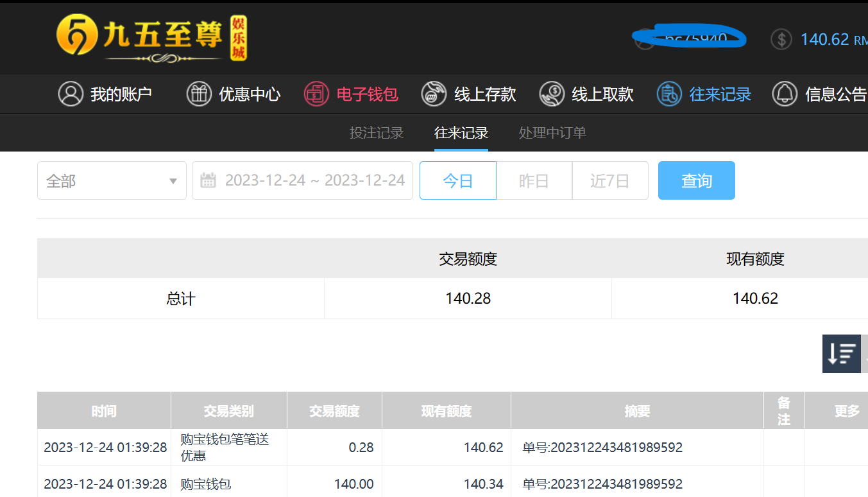The height and width of the screenshot is (497, 868).
Task: Open the date range picker field
Action: coord(302,180)
